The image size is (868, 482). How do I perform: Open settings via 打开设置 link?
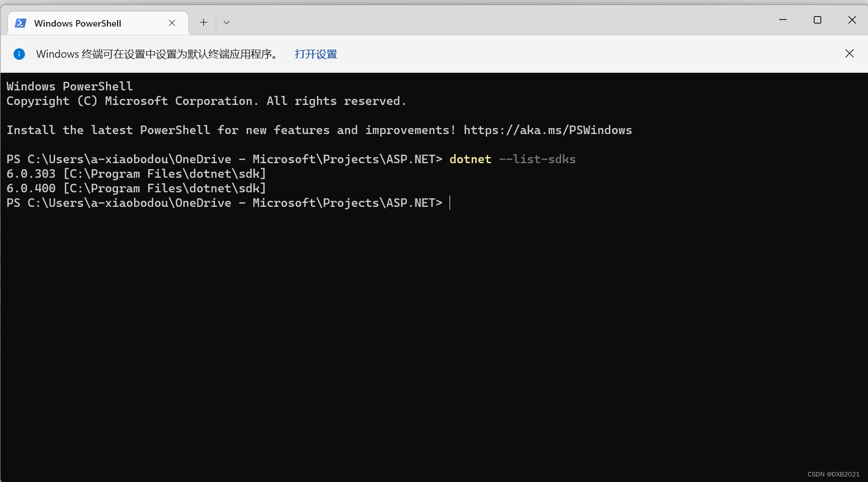pos(316,54)
